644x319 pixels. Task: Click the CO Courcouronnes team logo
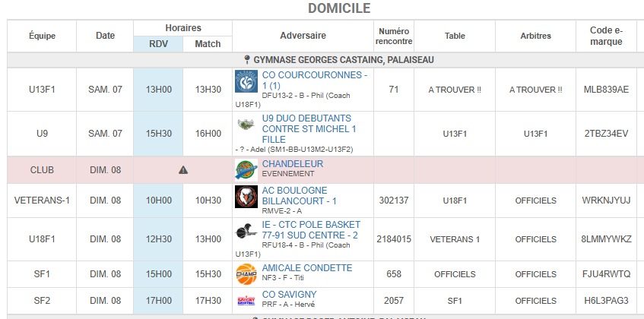[x=246, y=81]
